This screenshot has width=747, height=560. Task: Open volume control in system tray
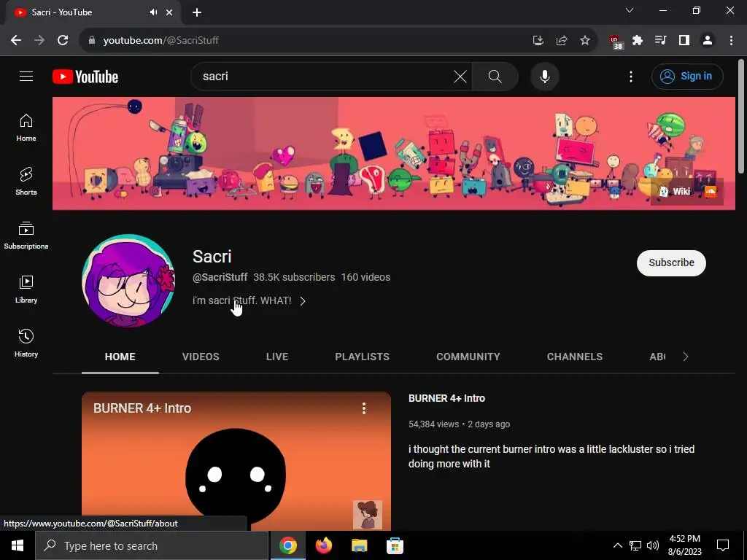653,545
